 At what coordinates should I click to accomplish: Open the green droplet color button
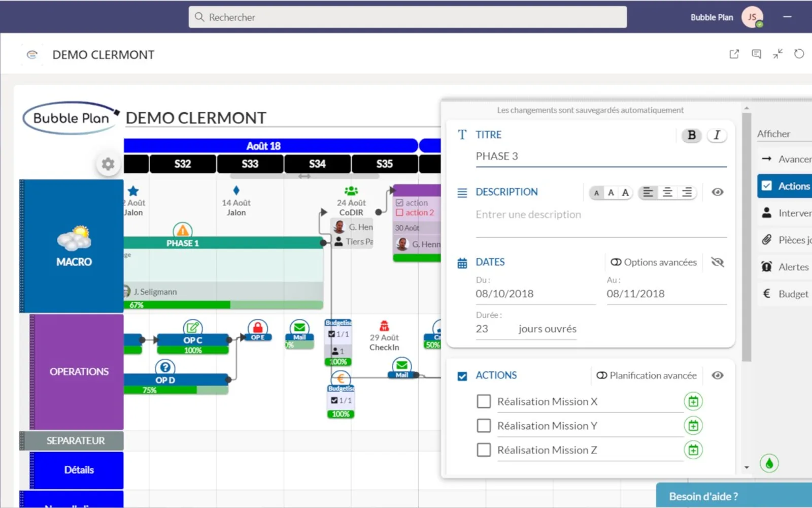pos(769,463)
